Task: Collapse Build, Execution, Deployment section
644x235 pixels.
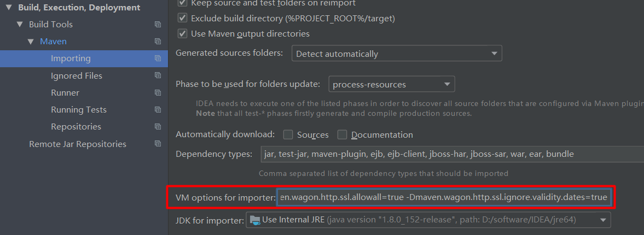Action: click(9, 8)
